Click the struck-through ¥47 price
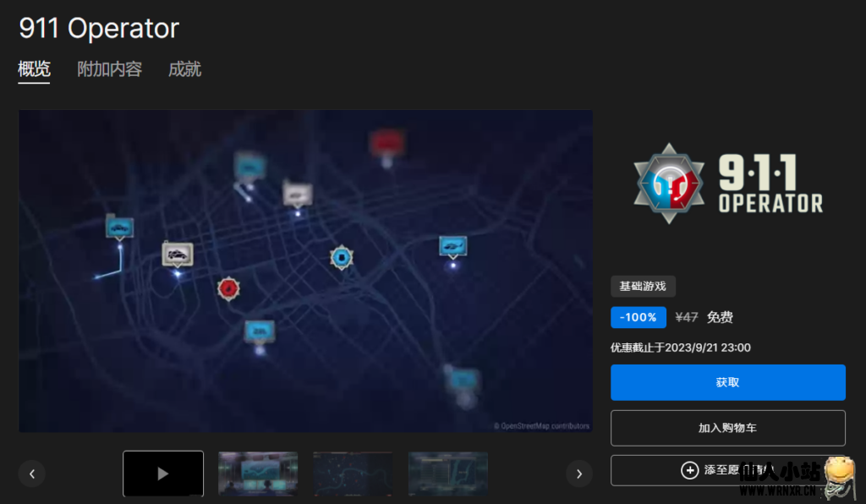 click(687, 317)
